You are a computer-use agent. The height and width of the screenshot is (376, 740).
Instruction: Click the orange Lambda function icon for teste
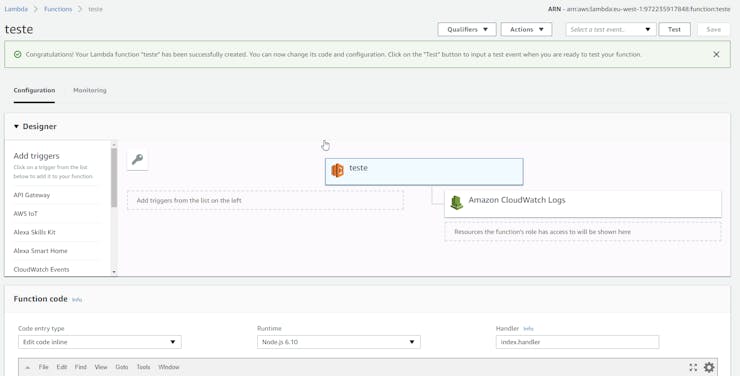click(x=337, y=170)
